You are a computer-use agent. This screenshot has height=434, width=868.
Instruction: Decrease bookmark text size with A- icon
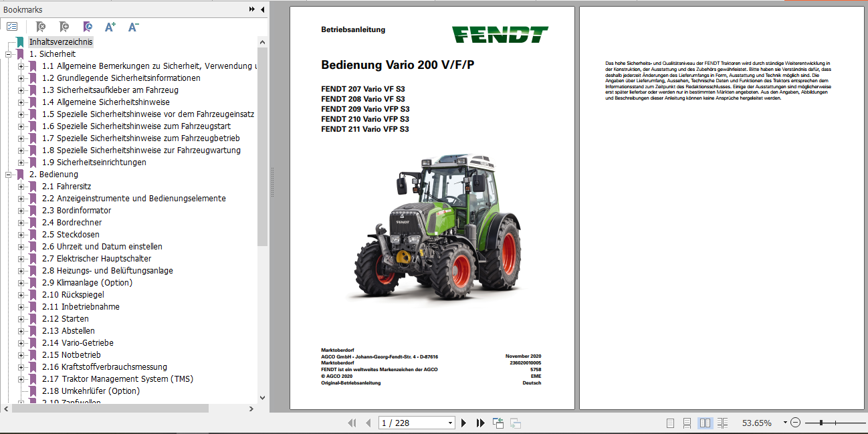[x=134, y=27]
